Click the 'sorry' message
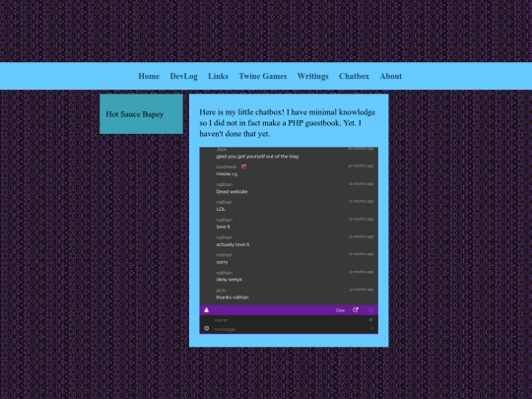Image resolution: width=532 pixels, height=399 pixels. pyautogui.click(x=222, y=262)
